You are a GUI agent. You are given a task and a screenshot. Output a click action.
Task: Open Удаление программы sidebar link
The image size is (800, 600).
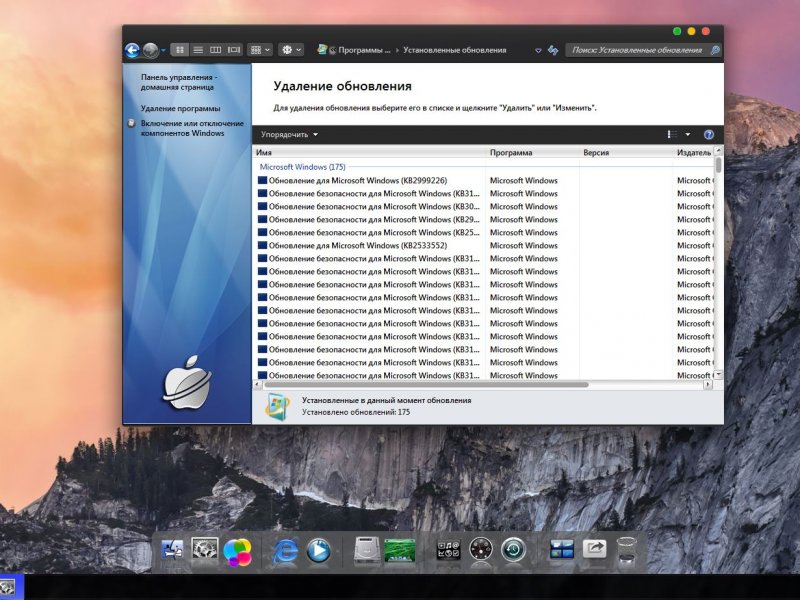point(181,108)
